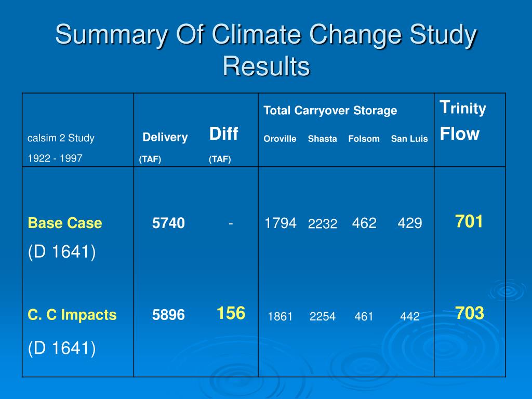
Task: Click '(TAF)' under the Diff header
Action: click(220, 159)
